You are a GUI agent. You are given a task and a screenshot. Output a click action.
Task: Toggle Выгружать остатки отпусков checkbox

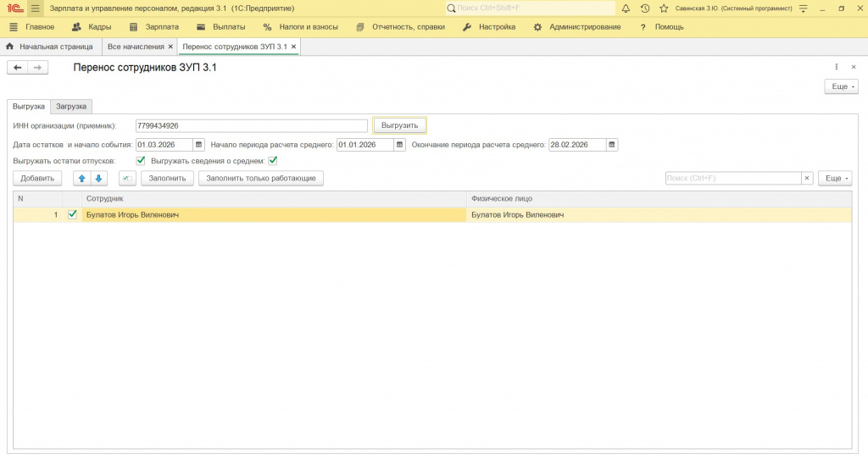pos(141,161)
